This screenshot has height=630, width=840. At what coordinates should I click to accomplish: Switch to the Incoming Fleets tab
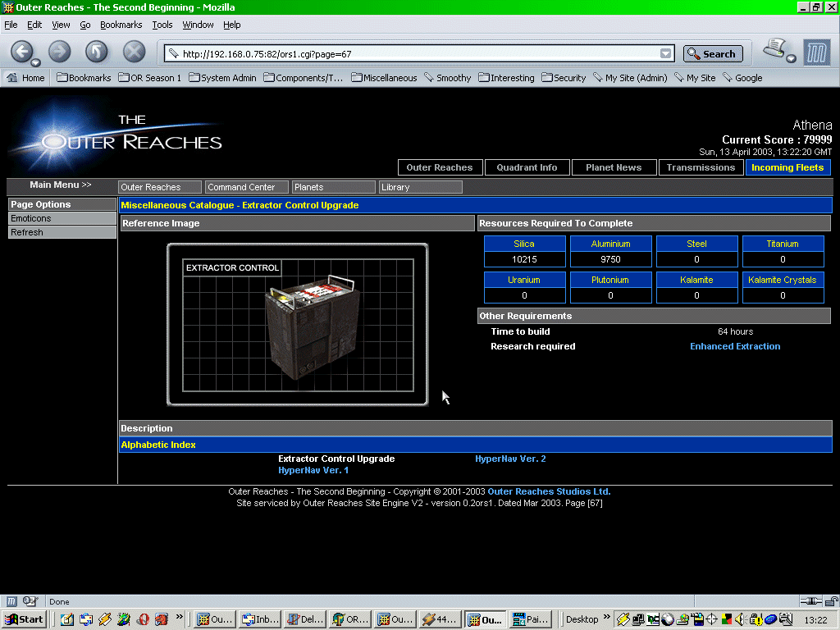pos(787,167)
